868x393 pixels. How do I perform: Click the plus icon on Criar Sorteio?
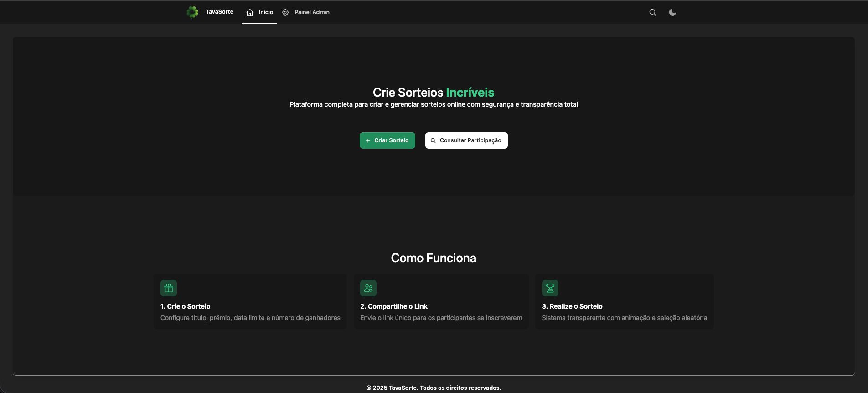click(x=368, y=140)
